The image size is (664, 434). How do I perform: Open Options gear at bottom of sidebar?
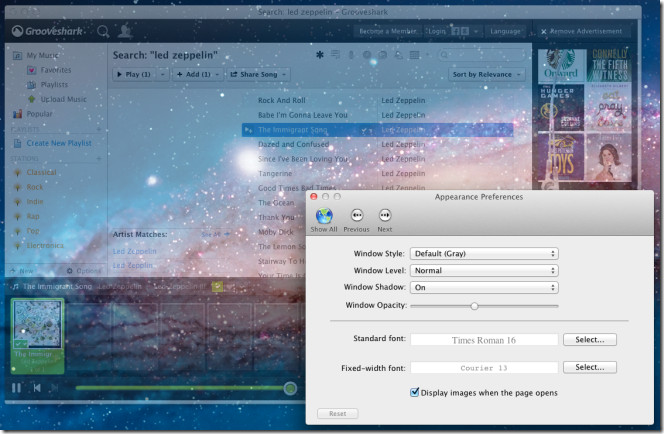click(x=84, y=271)
